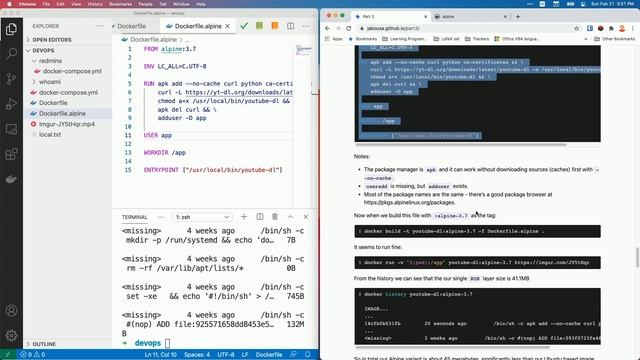Click the Apps bookmark shortcut
The image size is (640, 360).
333,39
